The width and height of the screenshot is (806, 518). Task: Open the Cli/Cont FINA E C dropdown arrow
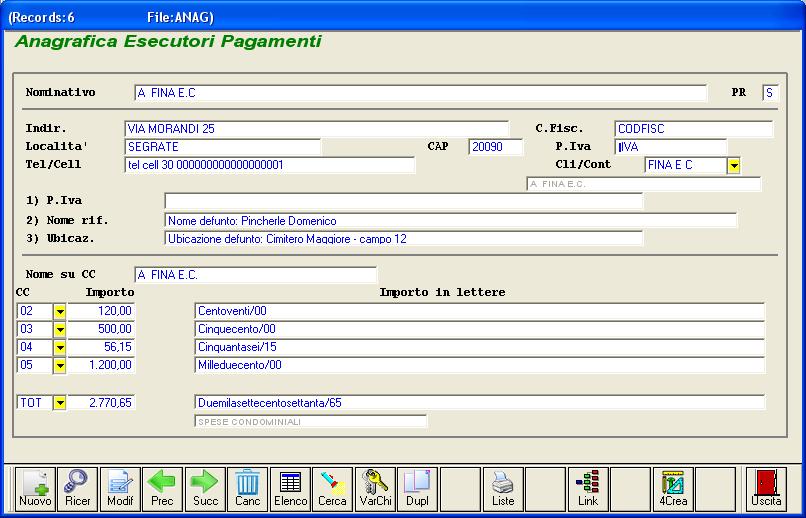(734, 165)
